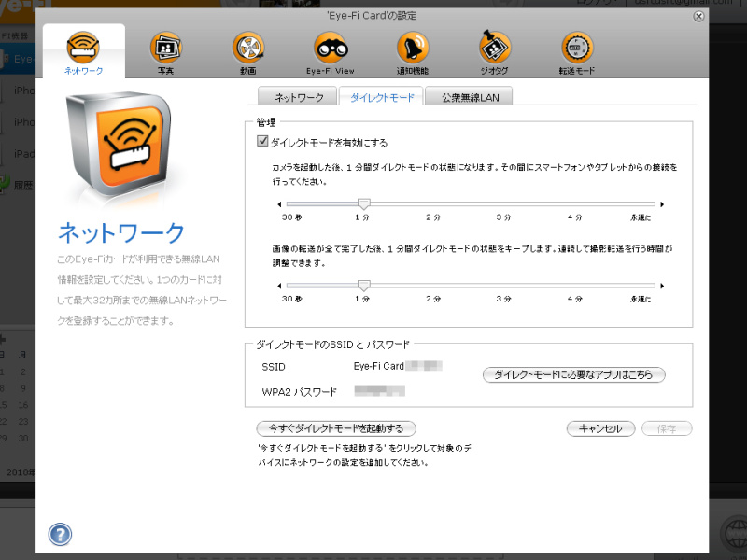Screen dimensions: 747x560
Task: Open the 写真 photo settings icon
Action: click(165, 49)
